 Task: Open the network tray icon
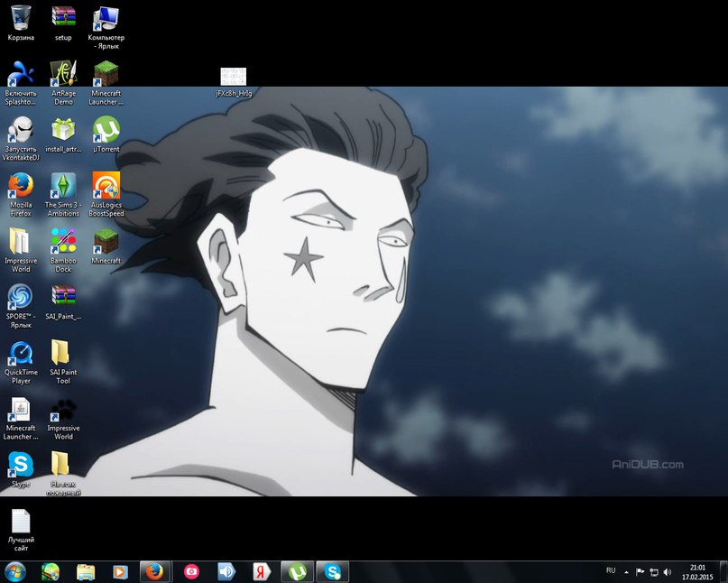[x=654, y=572]
